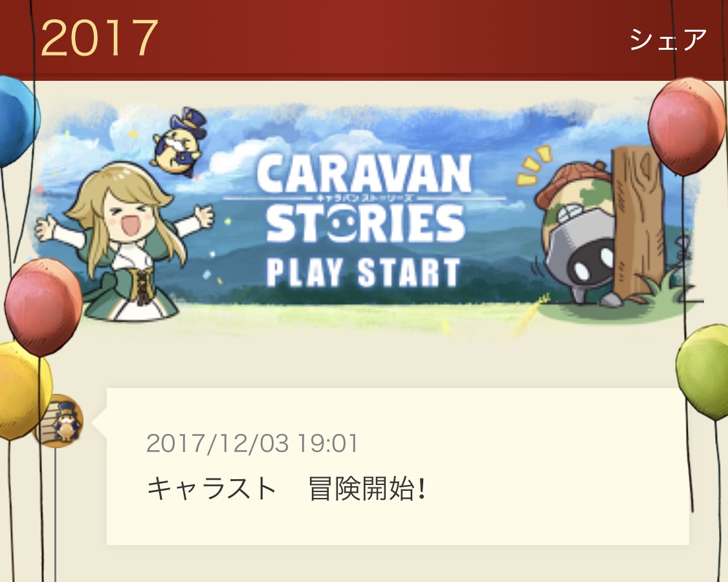Open the キャラスト 冒険開始! message entry
728x582 pixels.
coord(398,466)
